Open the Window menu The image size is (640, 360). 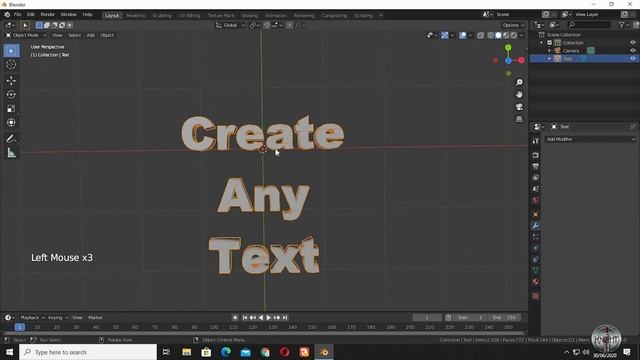coord(69,15)
